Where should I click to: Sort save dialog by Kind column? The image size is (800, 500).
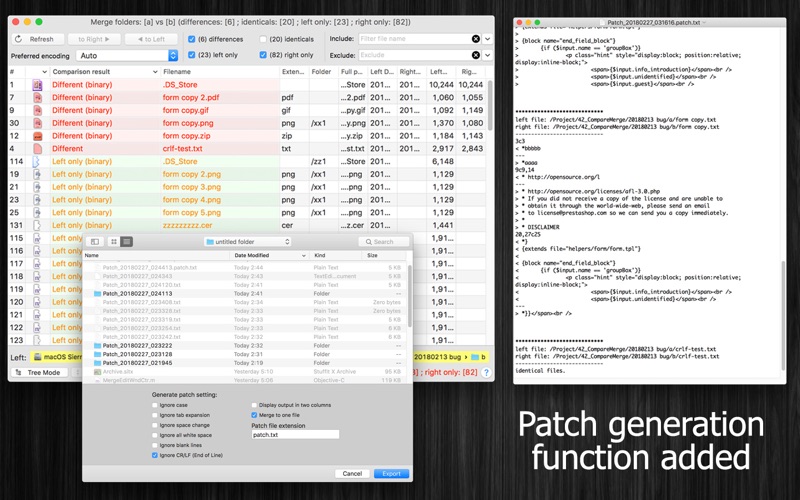pos(335,255)
